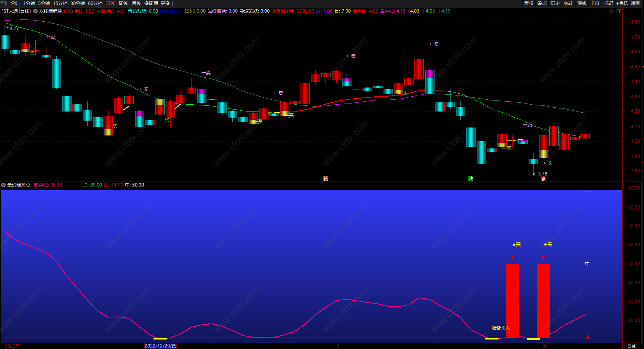Screen dimensions: 644x349
Task: Click the *ST大通 (日线) stock title
Action: pyautogui.click(x=16, y=11)
